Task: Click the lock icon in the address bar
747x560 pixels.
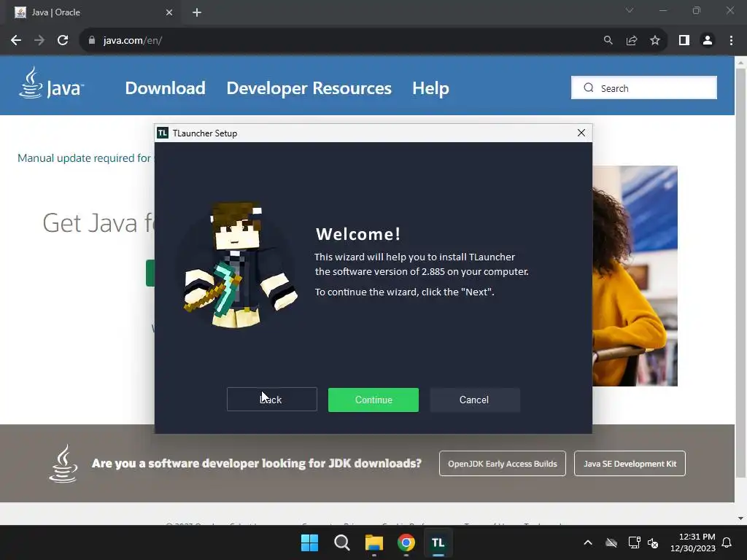Action: click(92, 41)
